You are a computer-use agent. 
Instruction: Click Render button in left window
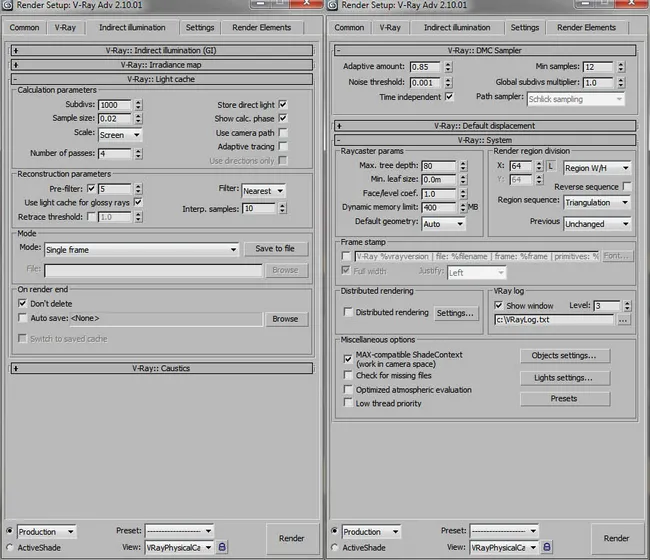[291, 538]
